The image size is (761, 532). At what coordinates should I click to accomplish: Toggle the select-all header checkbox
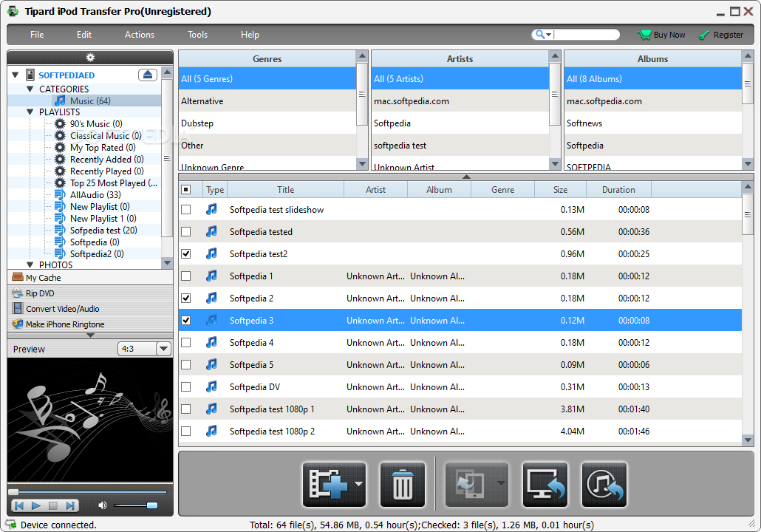[x=186, y=190]
